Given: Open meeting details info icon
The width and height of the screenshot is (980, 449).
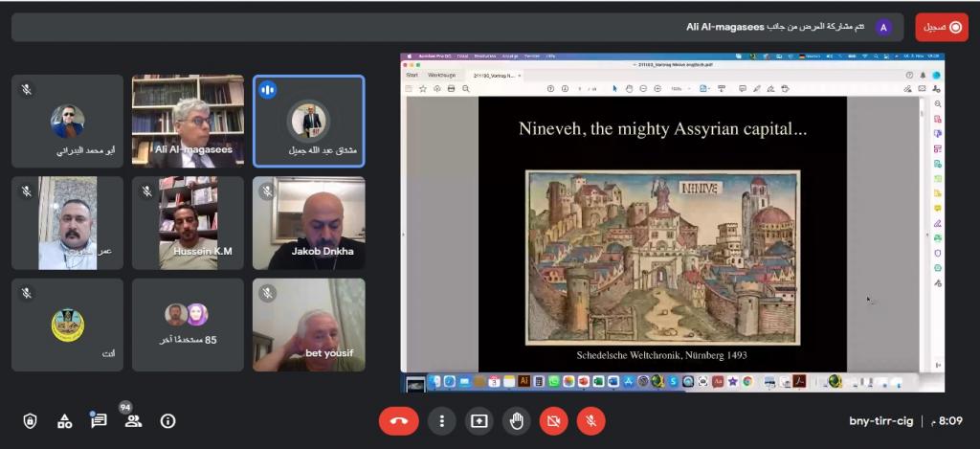Looking at the screenshot, I should click(167, 420).
